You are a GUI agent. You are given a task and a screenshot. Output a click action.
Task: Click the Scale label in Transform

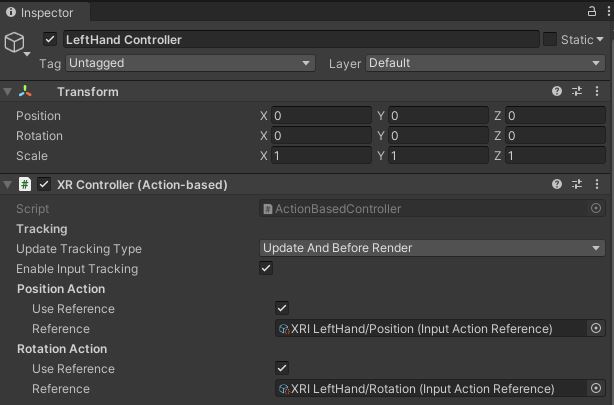pyautogui.click(x=32, y=155)
